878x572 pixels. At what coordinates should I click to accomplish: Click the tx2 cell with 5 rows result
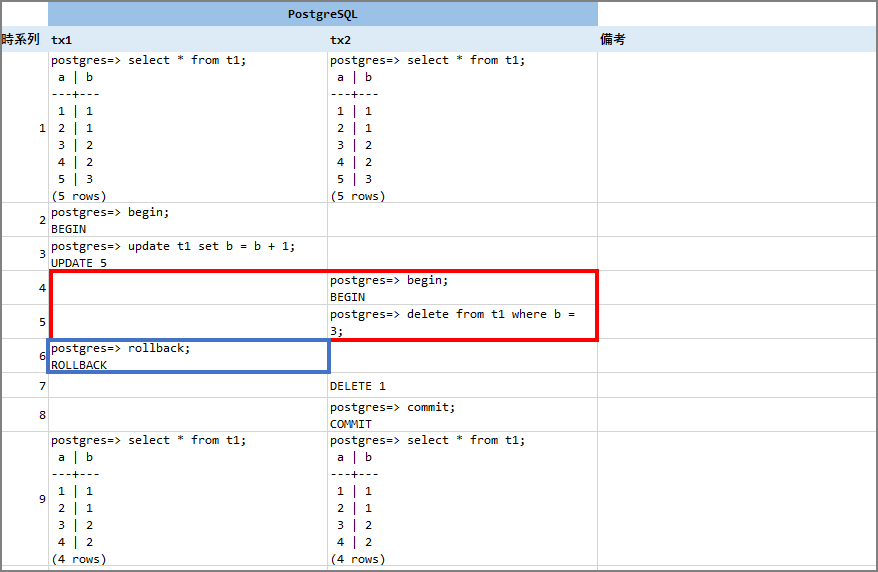tap(462, 128)
